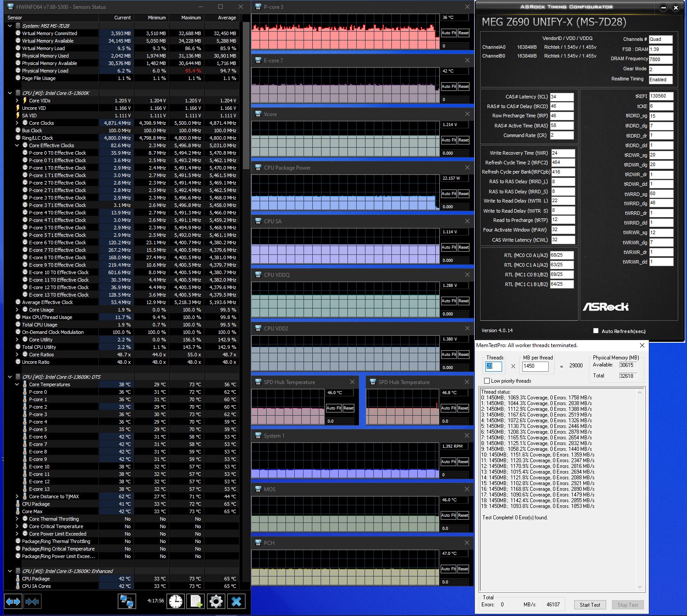
Task: Expand Core Distance to TjMAX row
Action: [x=17, y=496]
